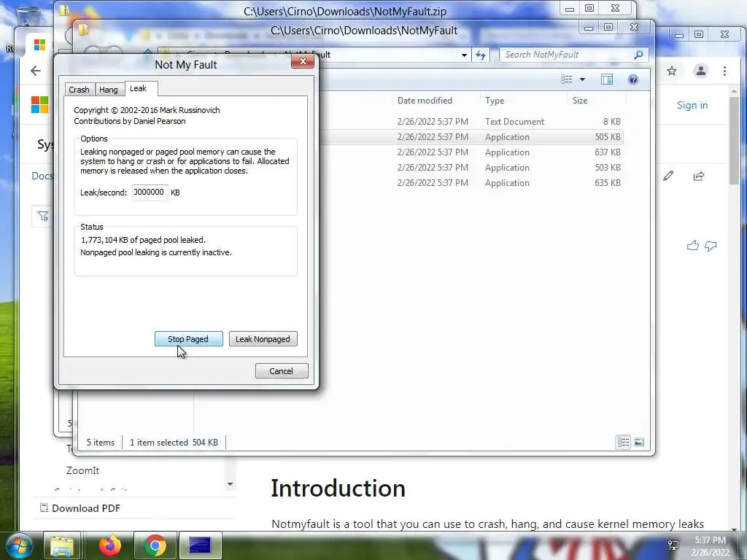Switch to the Hang tab

point(109,90)
